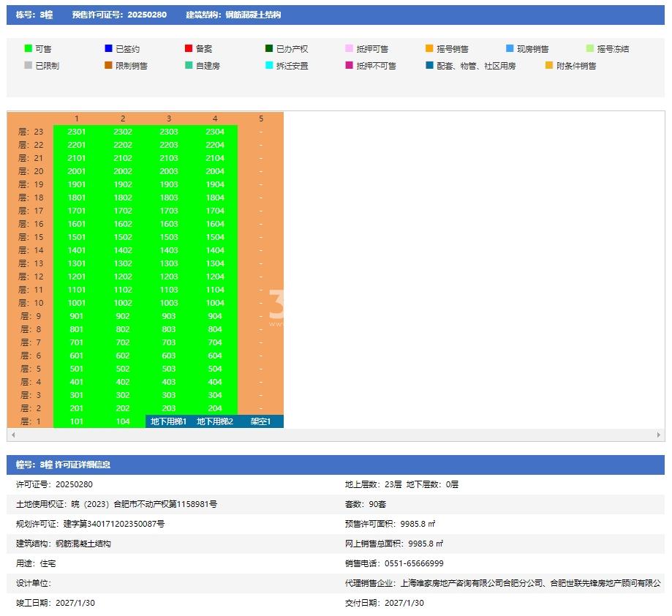Click the floor label 层: 23

[x=31, y=132]
